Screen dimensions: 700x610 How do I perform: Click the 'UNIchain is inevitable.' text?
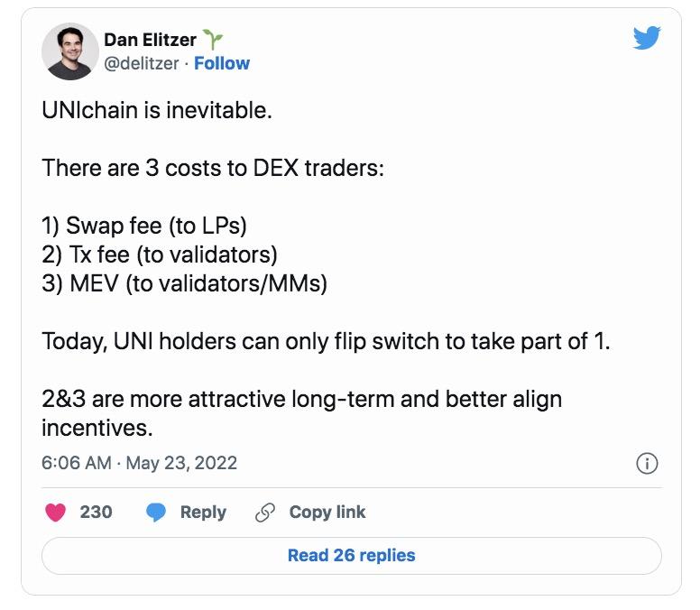[157, 110]
